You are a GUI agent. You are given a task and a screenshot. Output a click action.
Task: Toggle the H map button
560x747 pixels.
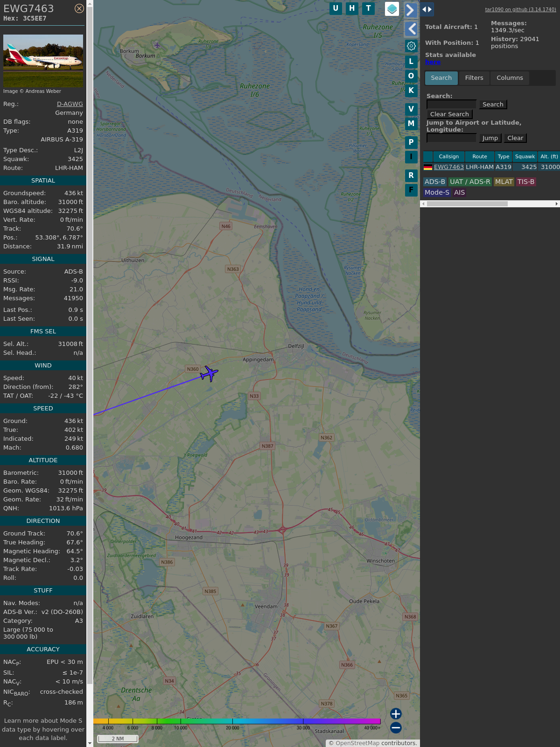click(352, 8)
